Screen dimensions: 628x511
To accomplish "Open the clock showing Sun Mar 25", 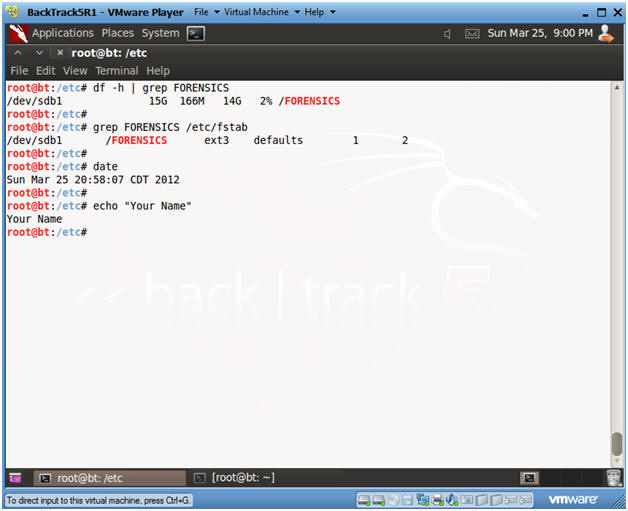I will point(539,33).
